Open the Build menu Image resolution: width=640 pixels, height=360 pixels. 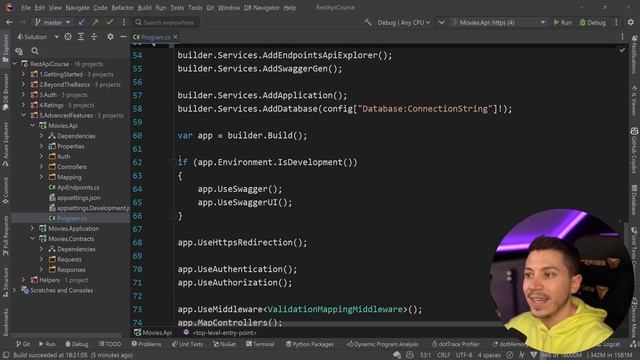(144, 8)
